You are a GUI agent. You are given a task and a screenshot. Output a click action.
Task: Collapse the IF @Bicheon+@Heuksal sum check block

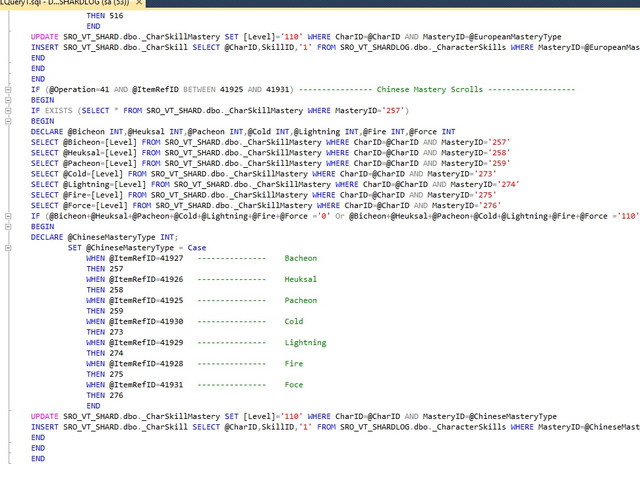[8, 216]
